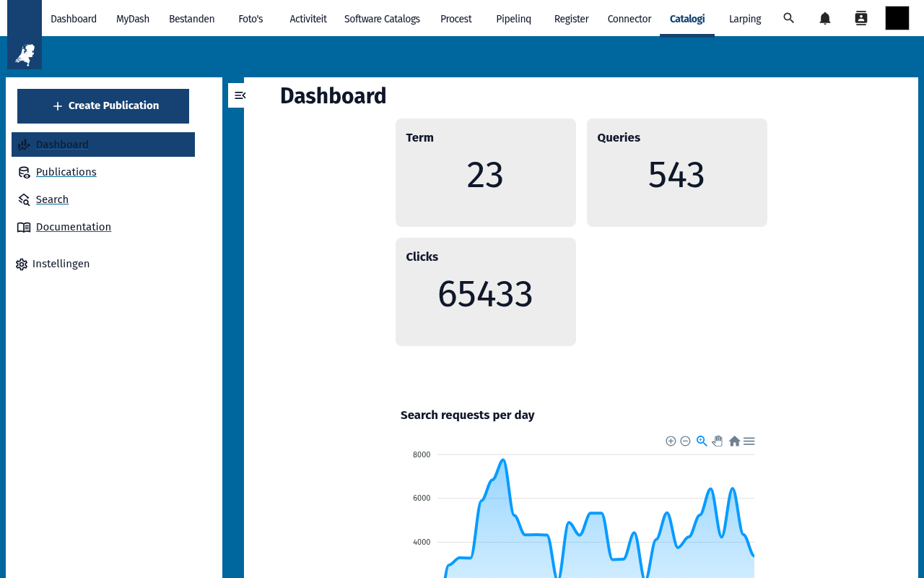Click the Queries card label
This screenshot has width=924, height=578.
pyautogui.click(x=619, y=137)
